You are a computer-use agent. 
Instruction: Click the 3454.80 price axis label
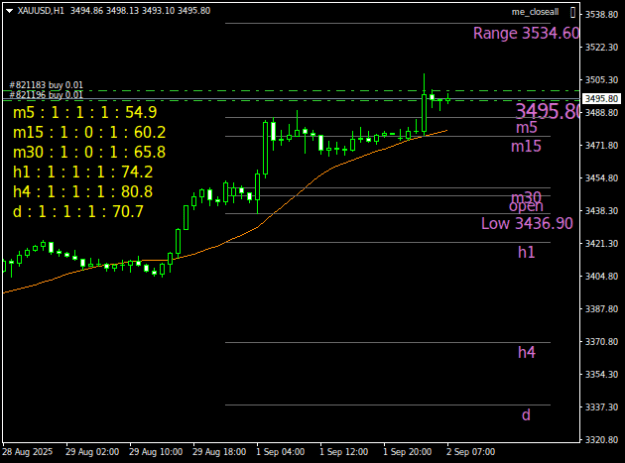[x=601, y=178]
